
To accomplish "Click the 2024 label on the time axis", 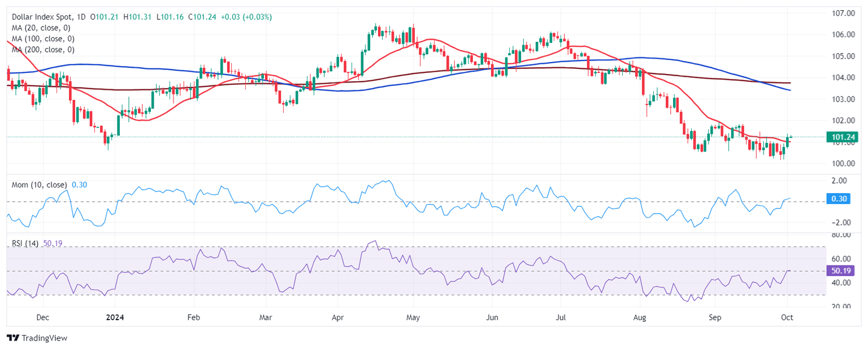I will pyautogui.click(x=114, y=317).
